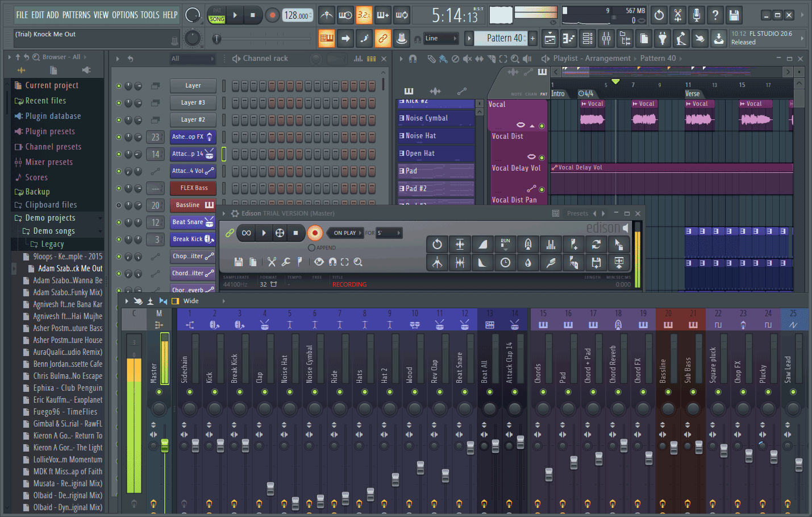Viewport: 812px width, 517px height.
Task: Open the playlist view toolbar icon
Action: pos(550,39)
